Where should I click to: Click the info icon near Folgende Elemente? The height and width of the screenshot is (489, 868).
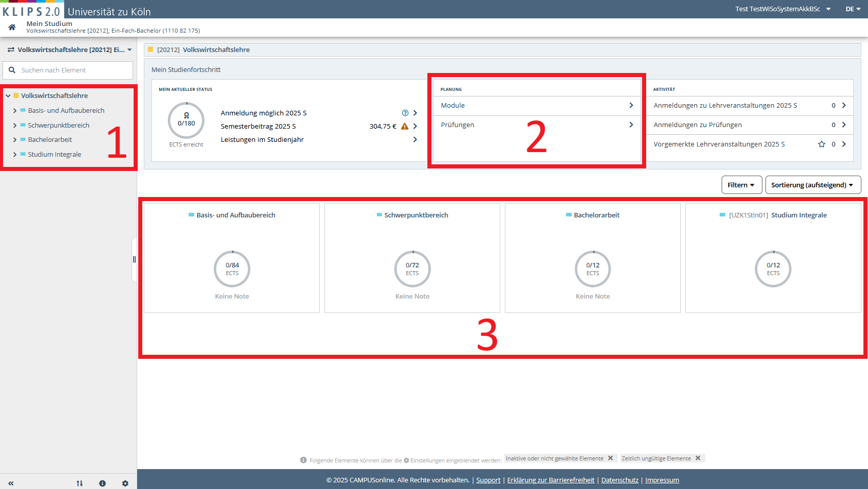point(303,460)
